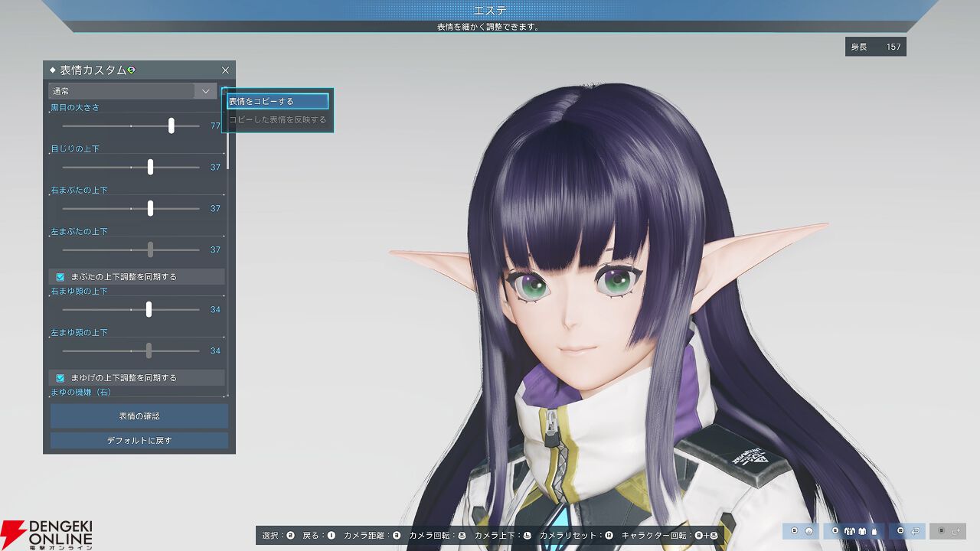Click the 目じりの上下 value 37
This screenshot has height=551, width=980.
215,167
